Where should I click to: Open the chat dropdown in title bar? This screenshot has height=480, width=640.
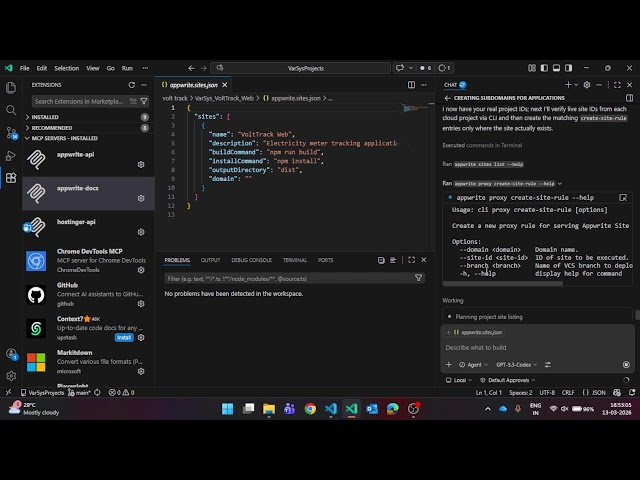pos(411,68)
